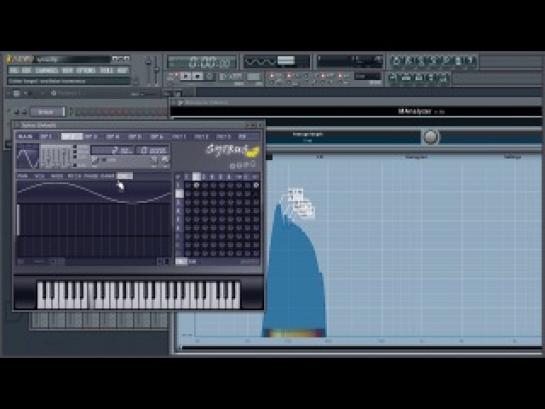Switch to the OP 5 tab in Sytrus

135,137
